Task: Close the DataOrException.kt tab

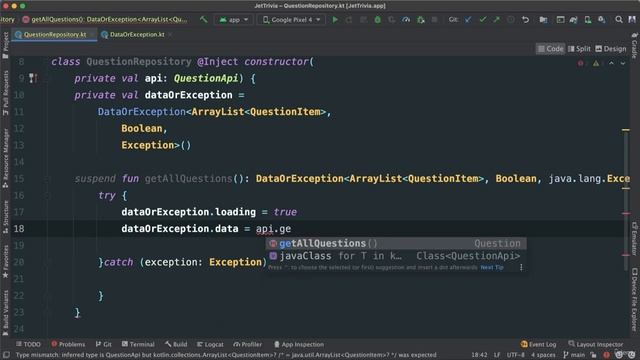Action: point(170,35)
